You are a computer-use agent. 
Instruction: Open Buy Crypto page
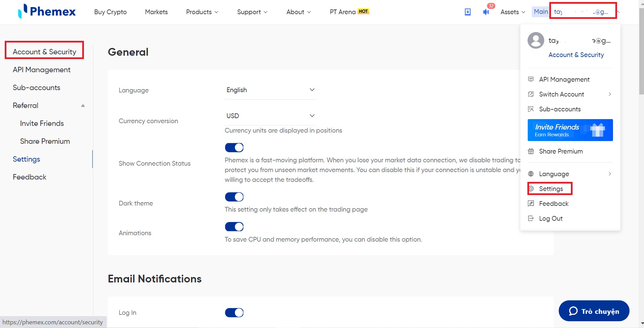[x=111, y=12]
